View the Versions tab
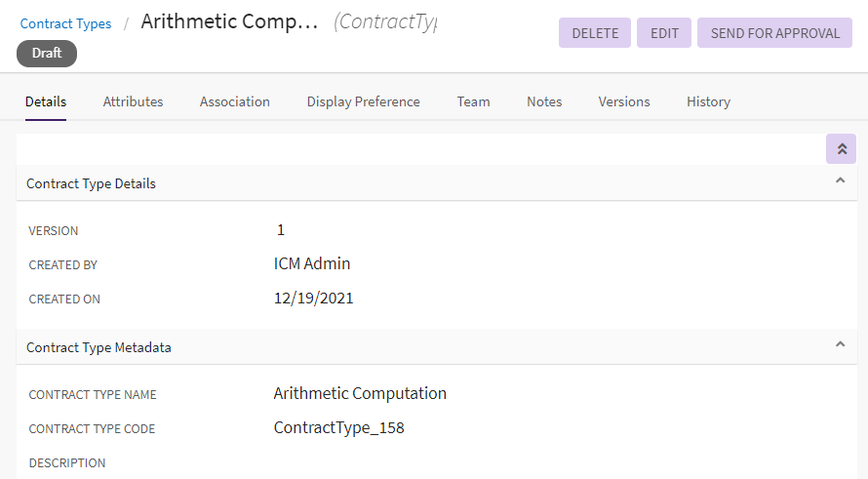The height and width of the screenshot is (479, 868). 624,101
